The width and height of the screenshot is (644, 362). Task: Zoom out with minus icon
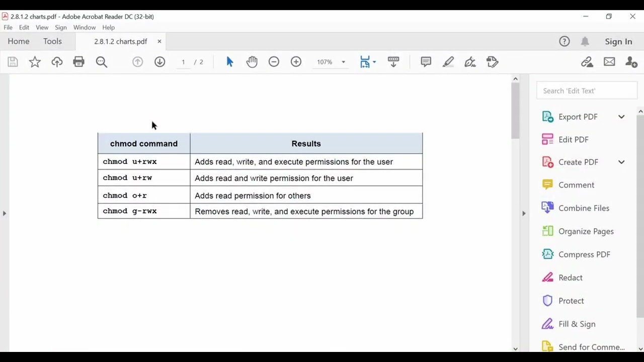pos(274,62)
